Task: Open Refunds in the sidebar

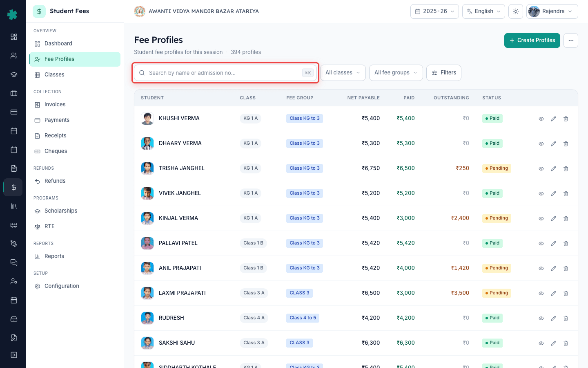Action: click(x=75, y=181)
